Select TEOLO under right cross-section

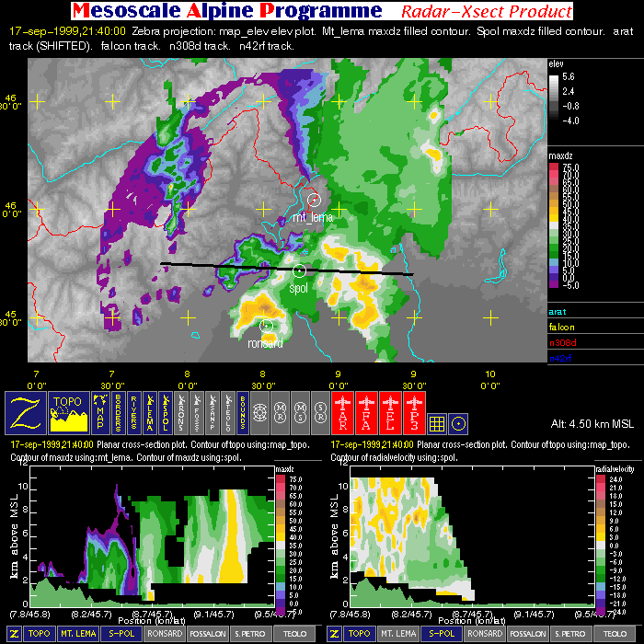tap(615, 634)
